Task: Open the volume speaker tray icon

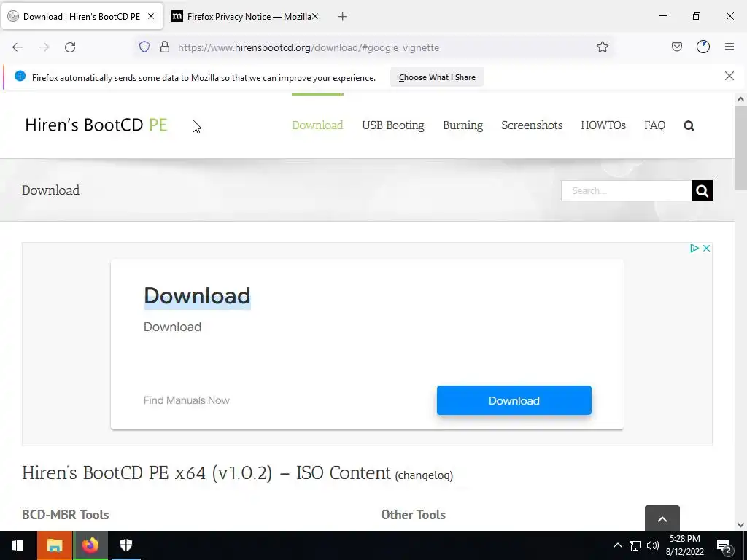Action: point(653,545)
